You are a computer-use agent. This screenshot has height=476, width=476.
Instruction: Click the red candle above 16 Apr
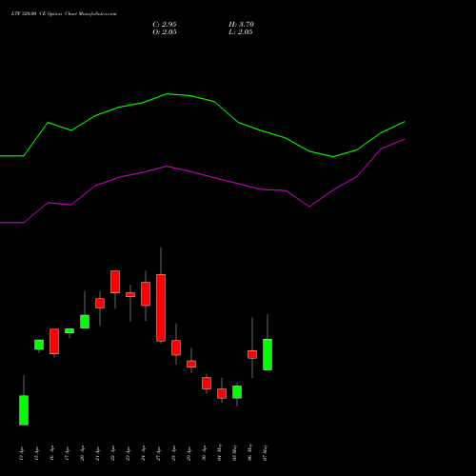click(x=54, y=341)
